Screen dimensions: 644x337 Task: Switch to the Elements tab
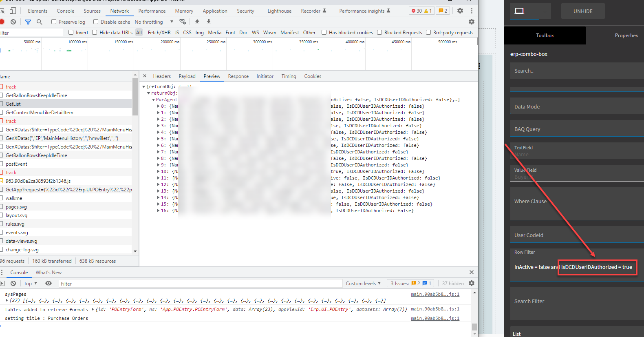37,11
